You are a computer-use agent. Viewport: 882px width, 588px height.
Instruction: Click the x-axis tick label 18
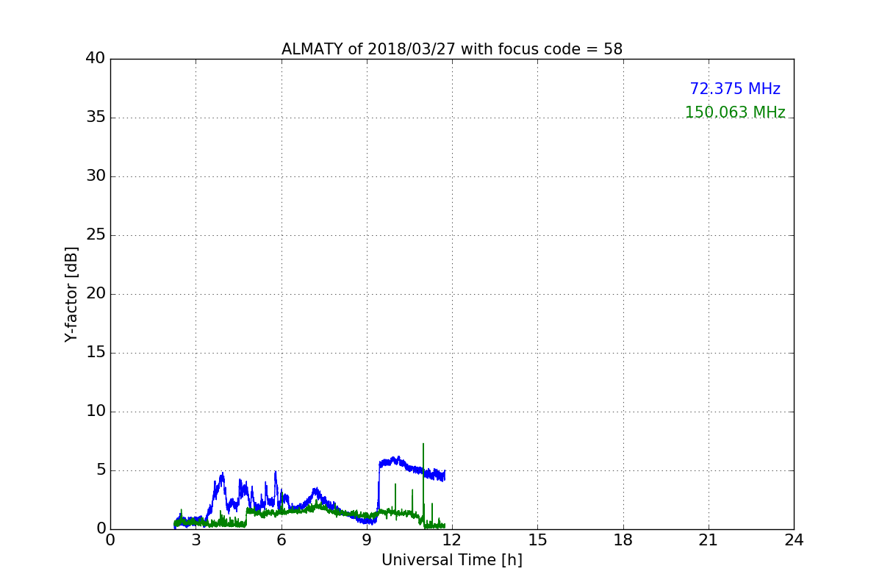pos(623,540)
